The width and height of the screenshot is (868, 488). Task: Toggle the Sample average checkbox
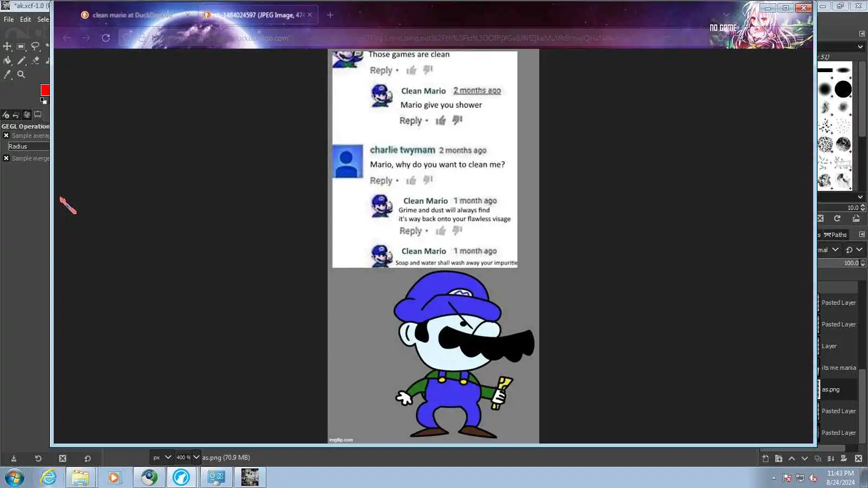pos(7,136)
